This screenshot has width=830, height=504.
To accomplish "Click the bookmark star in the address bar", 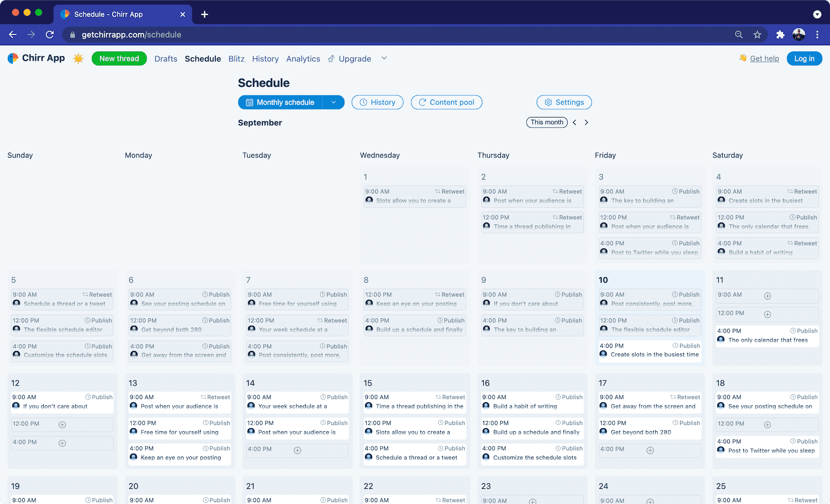I will pyautogui.click(x=757, y=35).
